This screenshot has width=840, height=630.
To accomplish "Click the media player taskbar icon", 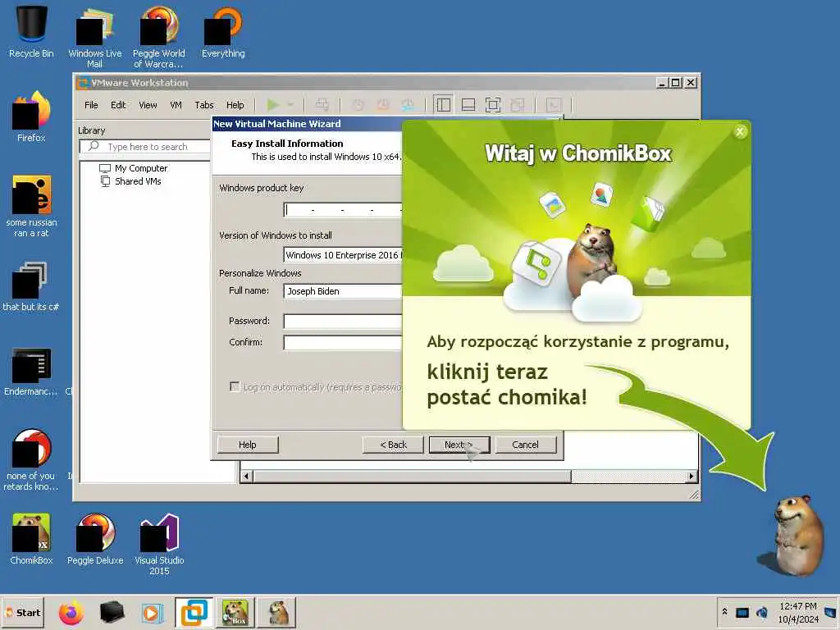I will pos(152,613).
